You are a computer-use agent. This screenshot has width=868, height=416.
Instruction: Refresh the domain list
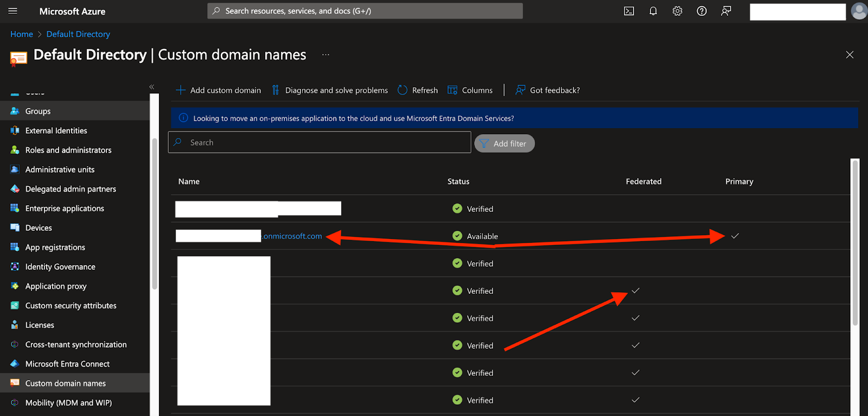(x=418, y=90)
